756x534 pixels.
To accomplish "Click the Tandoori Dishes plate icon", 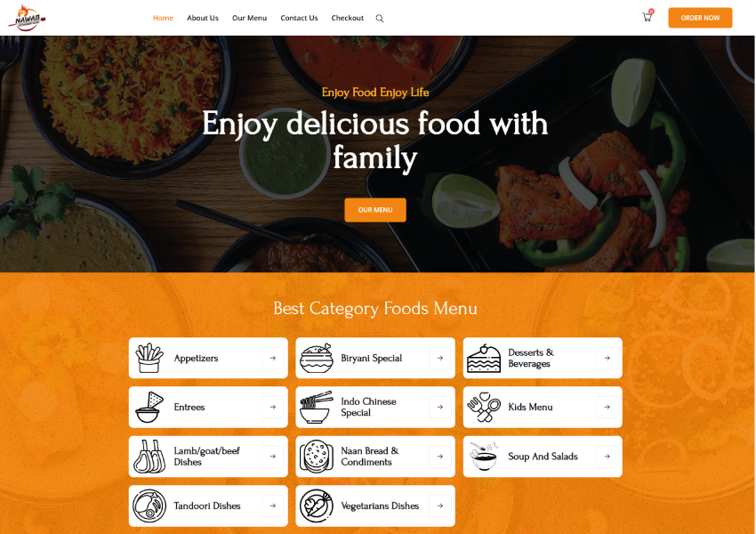I will (149, 506).
